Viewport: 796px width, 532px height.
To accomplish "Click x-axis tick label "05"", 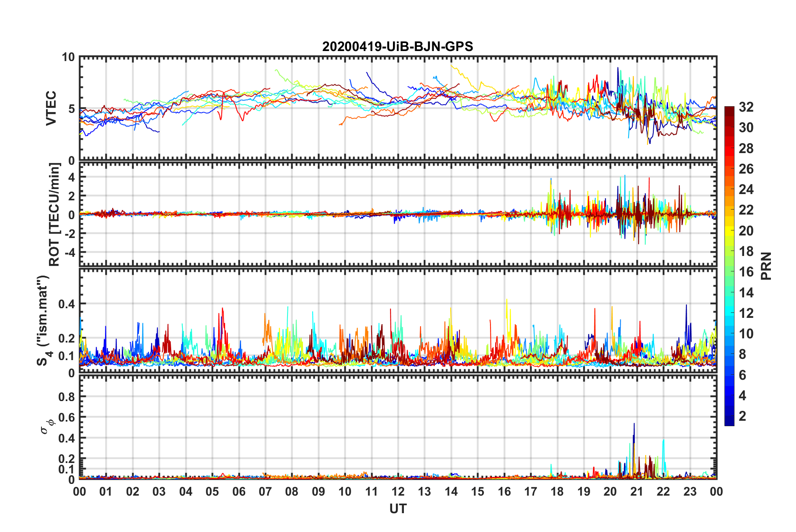I will (x=212, y=491).
